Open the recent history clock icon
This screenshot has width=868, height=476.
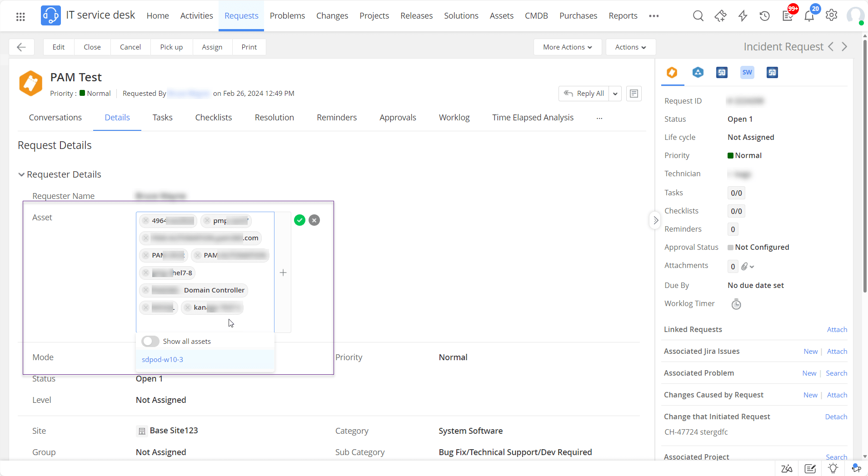764,16
